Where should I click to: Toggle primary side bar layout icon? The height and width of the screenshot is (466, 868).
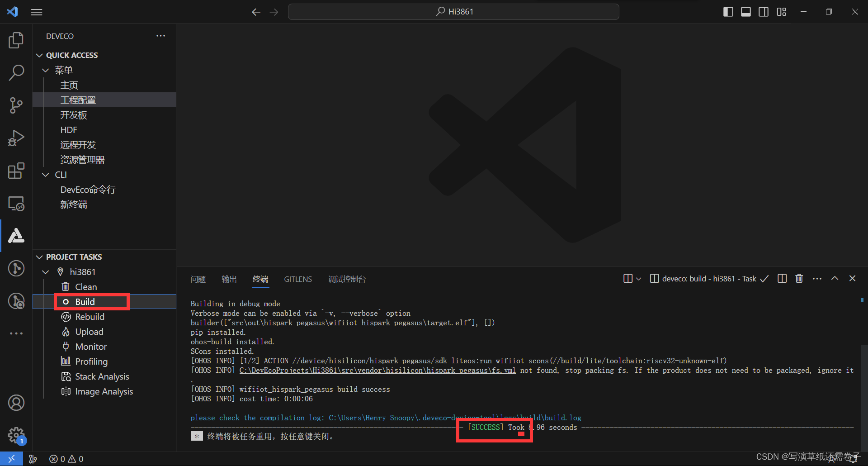(x=728, y=12)
